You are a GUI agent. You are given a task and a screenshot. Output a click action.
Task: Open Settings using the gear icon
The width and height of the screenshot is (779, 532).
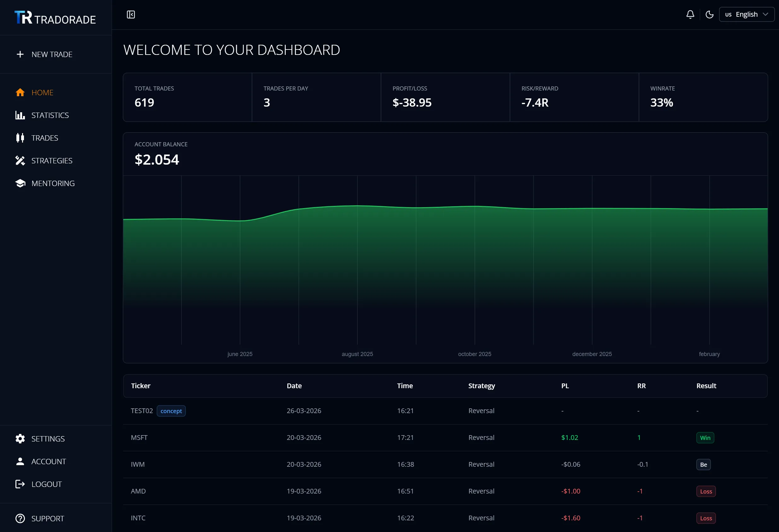(x=20, y=438)
